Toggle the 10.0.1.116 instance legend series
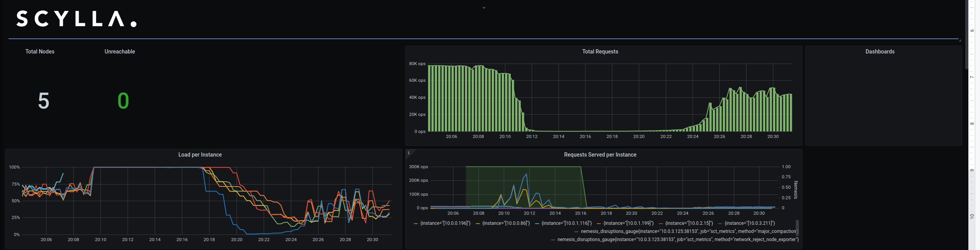980x250 pixels. pos(567,223)
